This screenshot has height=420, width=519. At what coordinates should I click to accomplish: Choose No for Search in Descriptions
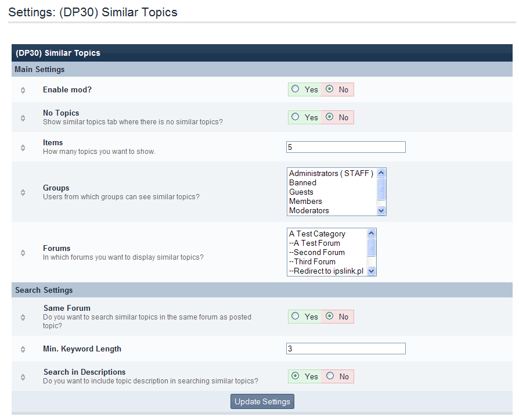pyautogui.click(x=330, y=376)
